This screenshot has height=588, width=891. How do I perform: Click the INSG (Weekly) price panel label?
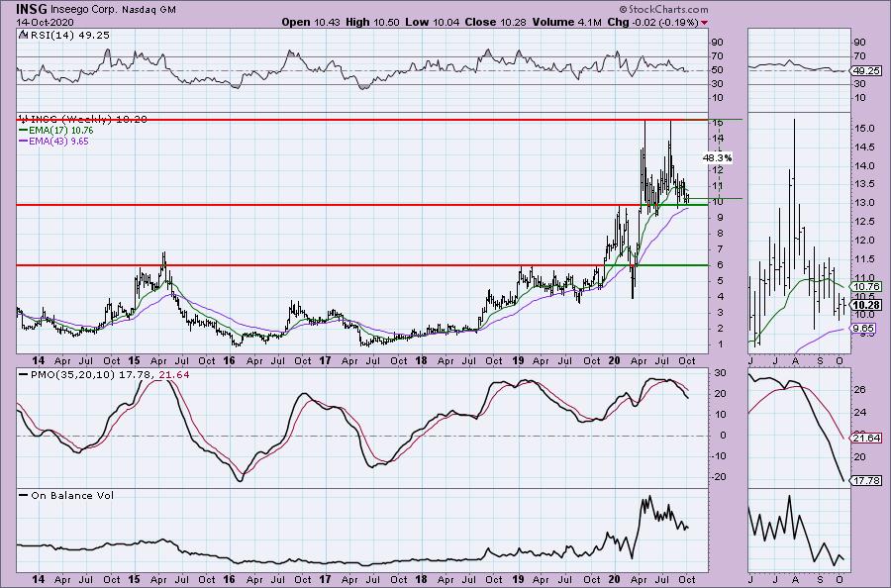(88, 119)
